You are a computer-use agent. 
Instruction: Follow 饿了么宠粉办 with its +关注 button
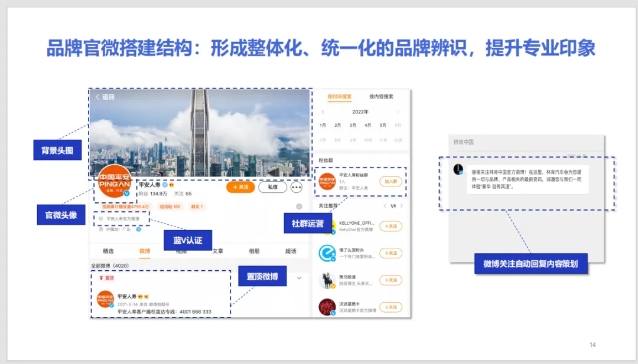(x=390, y=253)
